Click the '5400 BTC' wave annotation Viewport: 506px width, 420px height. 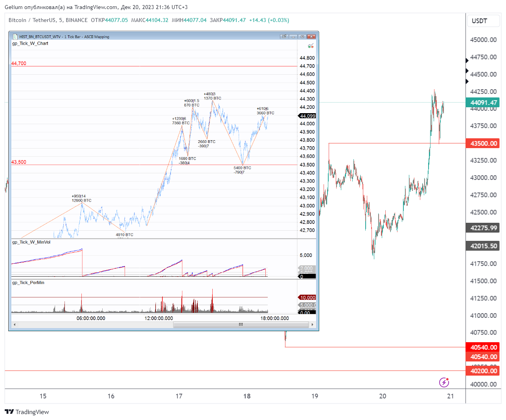pos(242,168)
